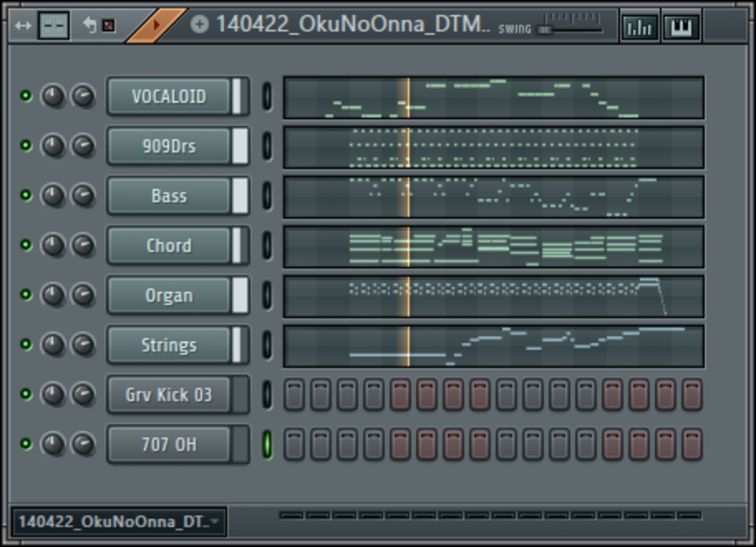Open the Bass channel button
The width and height of the screenshot is (756, 547).
pyautogui.click(x=169, y=196)
